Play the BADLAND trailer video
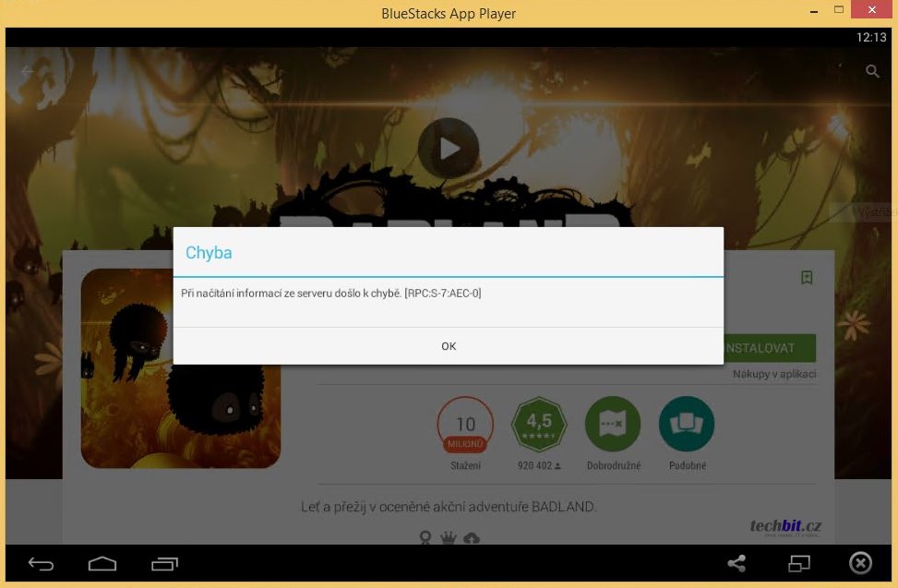Viewport: 898px width, 588px height. tap(449, 149)
